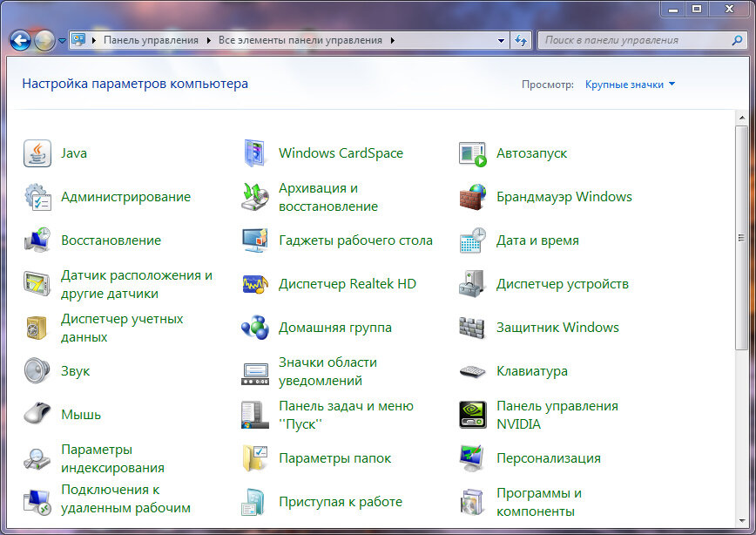The width and height of the screenshot is (756, 535).
Task: Click Панель управления breadcrumb
Action: (x=151, y=41)
